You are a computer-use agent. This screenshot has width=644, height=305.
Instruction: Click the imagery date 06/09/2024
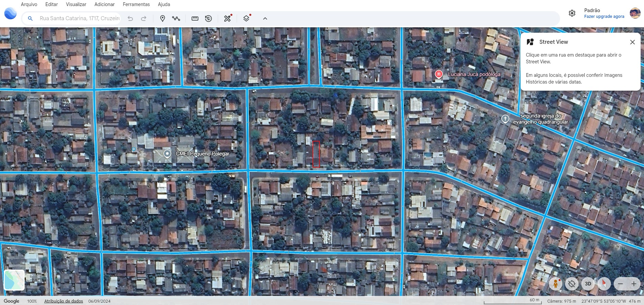coord(100,301)
